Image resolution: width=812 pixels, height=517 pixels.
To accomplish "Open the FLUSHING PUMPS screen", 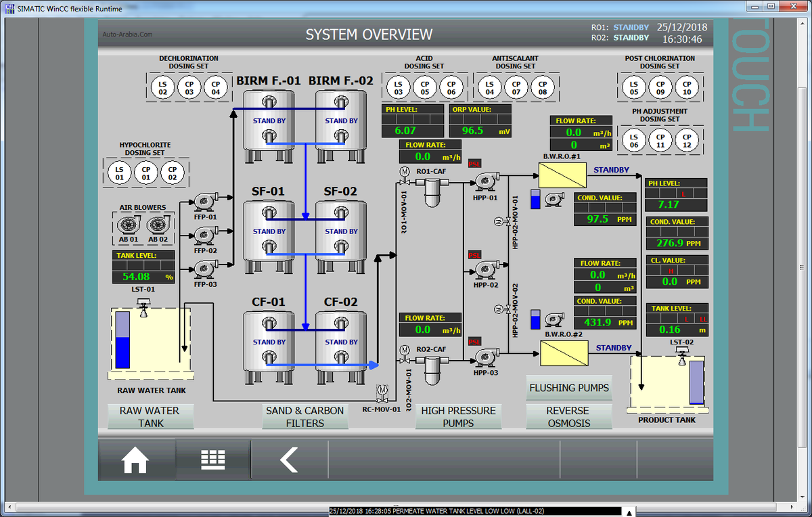I will [x=569, y=388].
